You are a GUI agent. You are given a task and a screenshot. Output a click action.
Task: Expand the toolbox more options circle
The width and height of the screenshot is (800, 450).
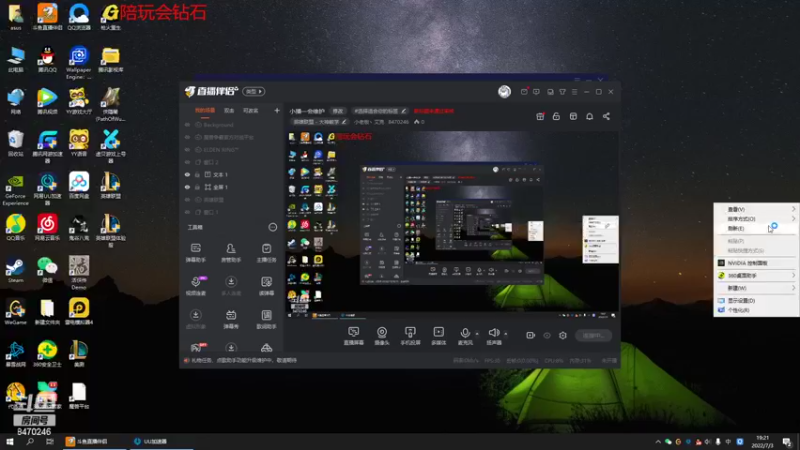click(272, 227)
